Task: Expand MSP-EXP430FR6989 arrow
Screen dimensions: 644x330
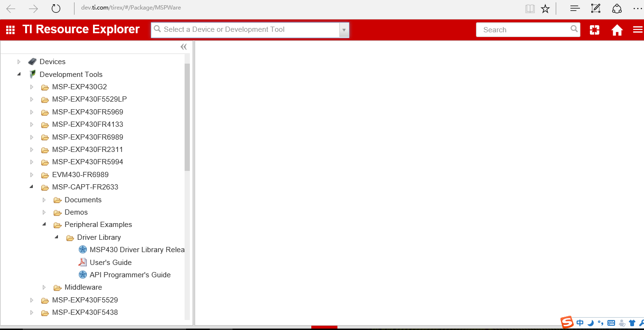Action: coord(32,137)
